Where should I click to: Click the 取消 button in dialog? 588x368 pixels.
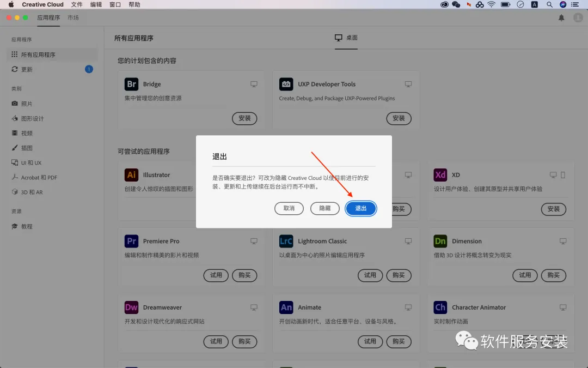pos(289,208)
